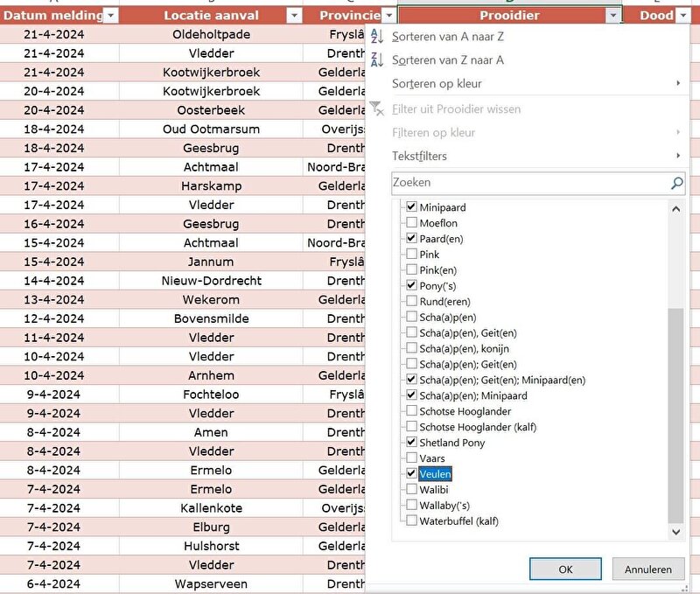Screen dimensions: 700x594
Task: Click the clear filter funnel icon
Action: pos(377,108)
